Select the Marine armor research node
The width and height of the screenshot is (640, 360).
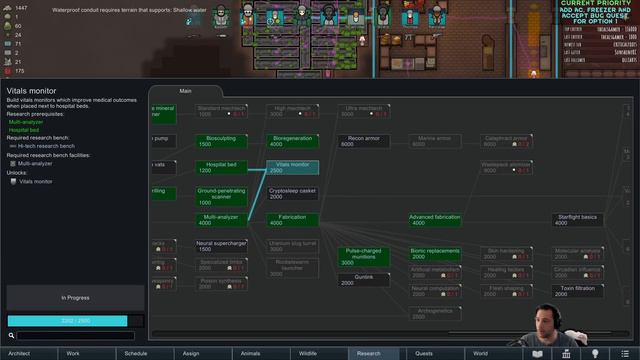pos(435,141)
